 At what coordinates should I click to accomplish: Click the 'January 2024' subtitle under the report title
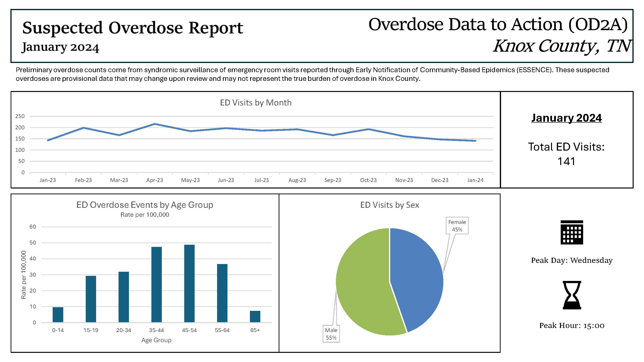[60, 47]
